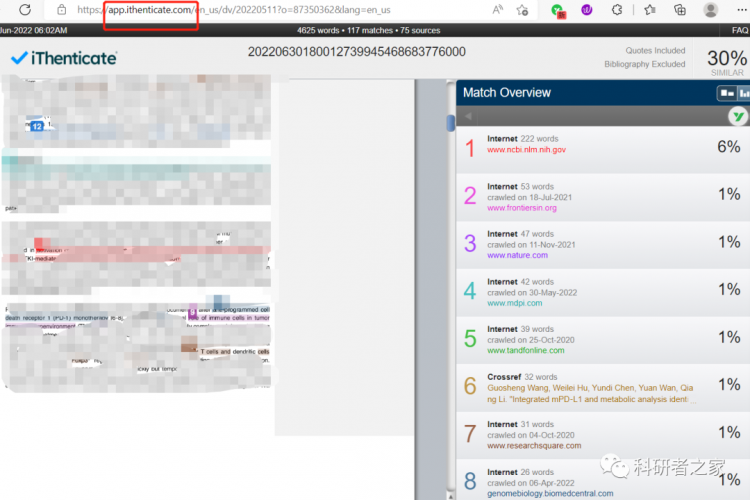Viewport: 750px width, 500px height.
Task: Click the Quotes Included label
Action: click(655, 50)
